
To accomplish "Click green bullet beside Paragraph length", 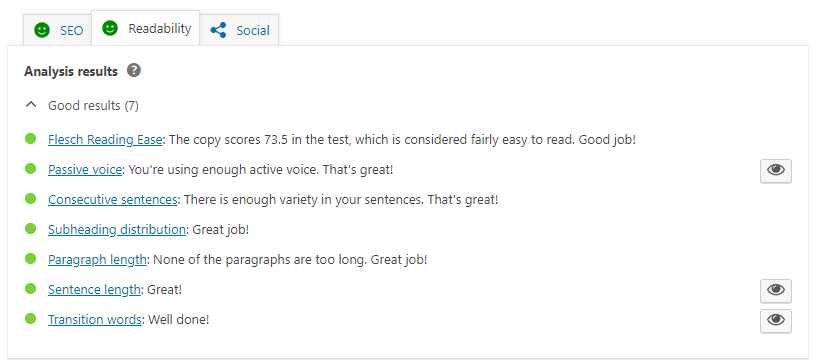I will (x=30, y=258).
